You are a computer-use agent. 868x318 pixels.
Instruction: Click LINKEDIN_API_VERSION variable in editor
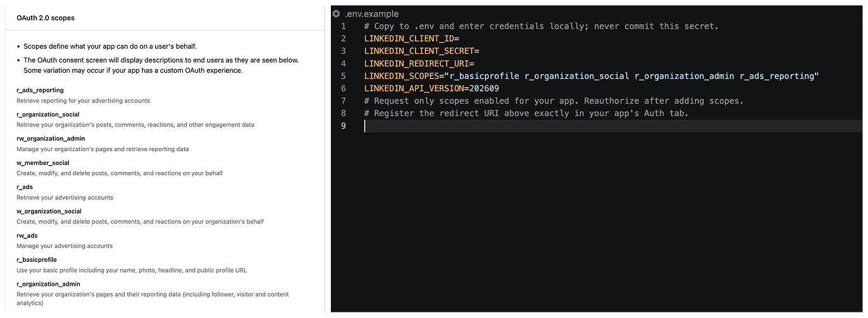[x=414, y=89]
